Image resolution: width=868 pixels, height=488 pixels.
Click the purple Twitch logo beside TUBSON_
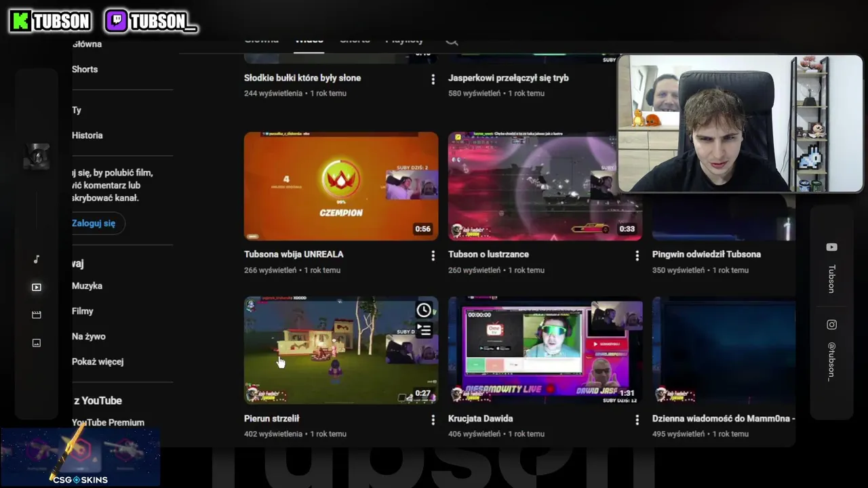click(117, 21)
